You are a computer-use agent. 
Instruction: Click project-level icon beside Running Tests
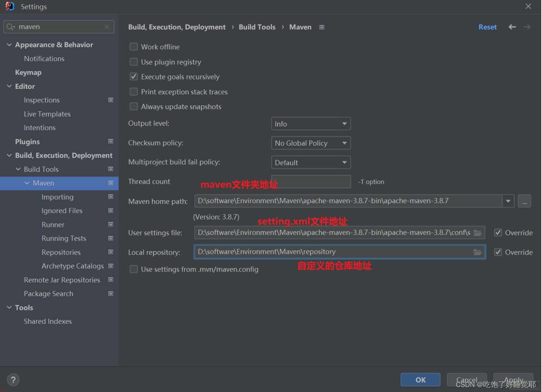[x=111, y=238]
